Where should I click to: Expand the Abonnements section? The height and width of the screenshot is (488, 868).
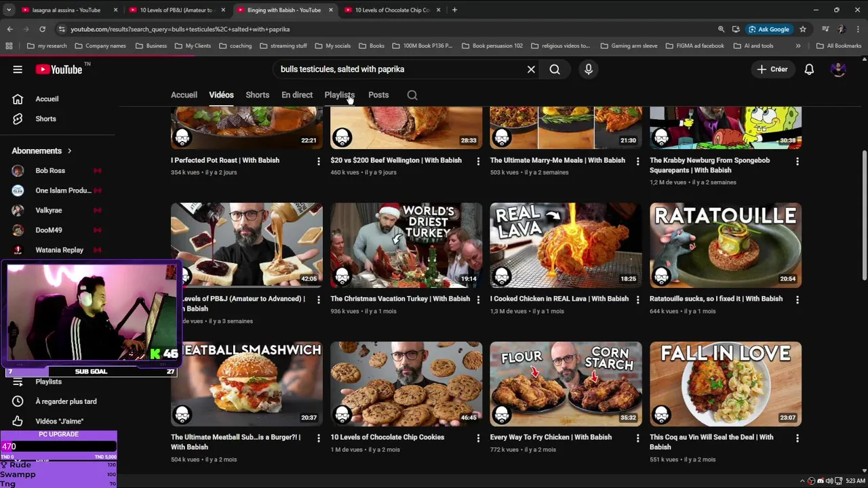point(42,150)
